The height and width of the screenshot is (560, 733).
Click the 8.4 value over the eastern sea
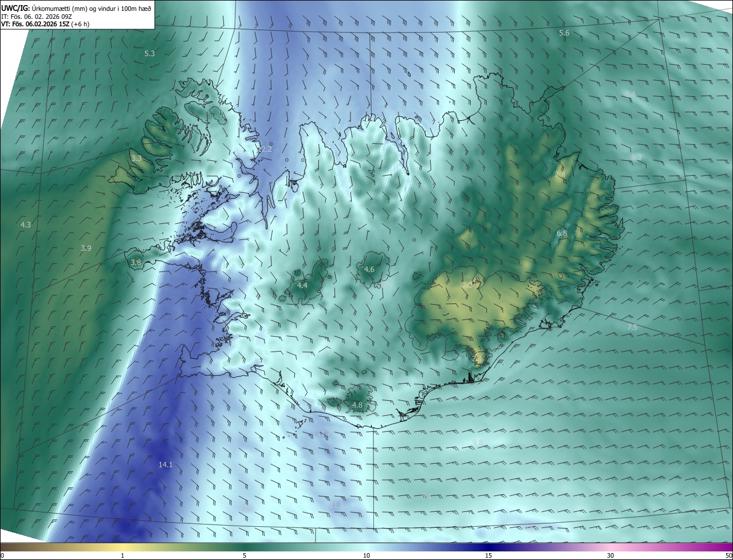[x=630, y=94]
